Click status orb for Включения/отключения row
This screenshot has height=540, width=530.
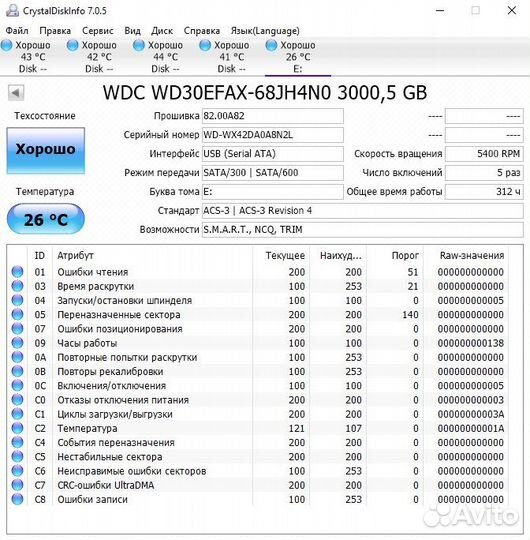click(17, 385)
